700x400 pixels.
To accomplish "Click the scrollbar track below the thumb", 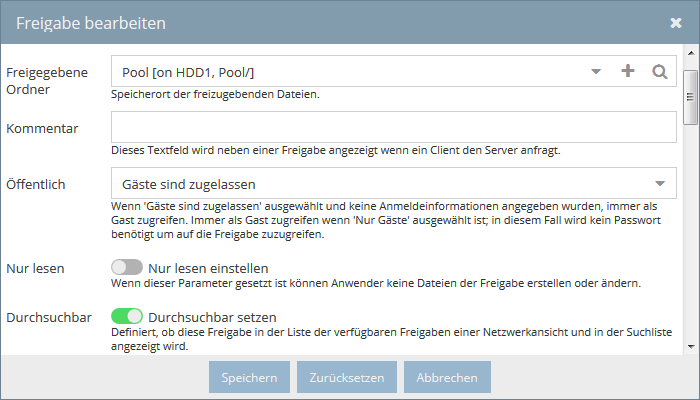I will (691, 232).
